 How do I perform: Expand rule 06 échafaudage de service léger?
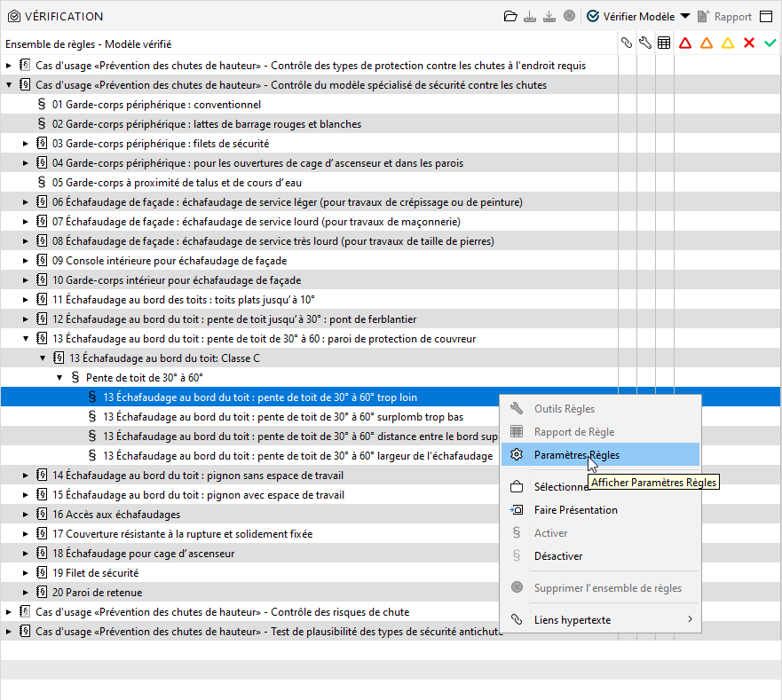(26, 202)
